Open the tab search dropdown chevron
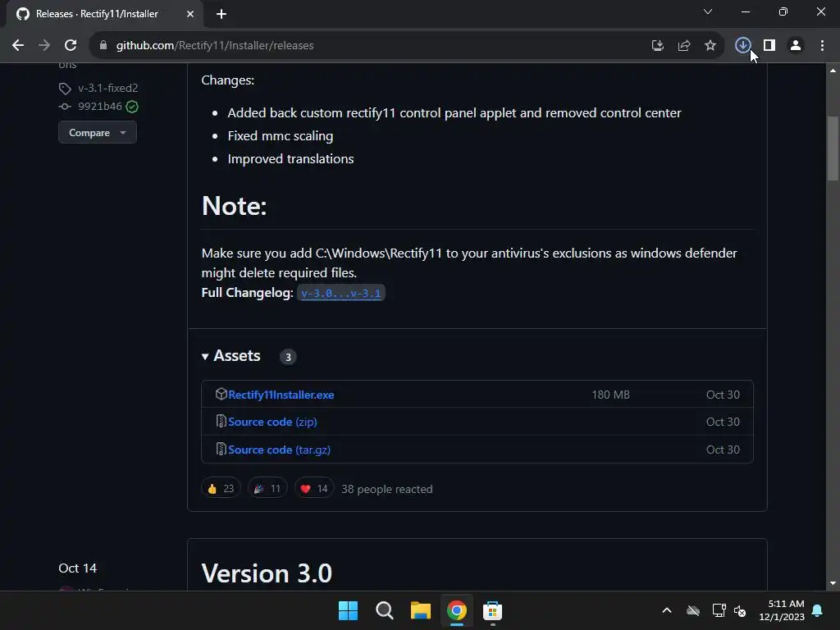Viewport: 840px width, 630px height. [x=708, y=11]
